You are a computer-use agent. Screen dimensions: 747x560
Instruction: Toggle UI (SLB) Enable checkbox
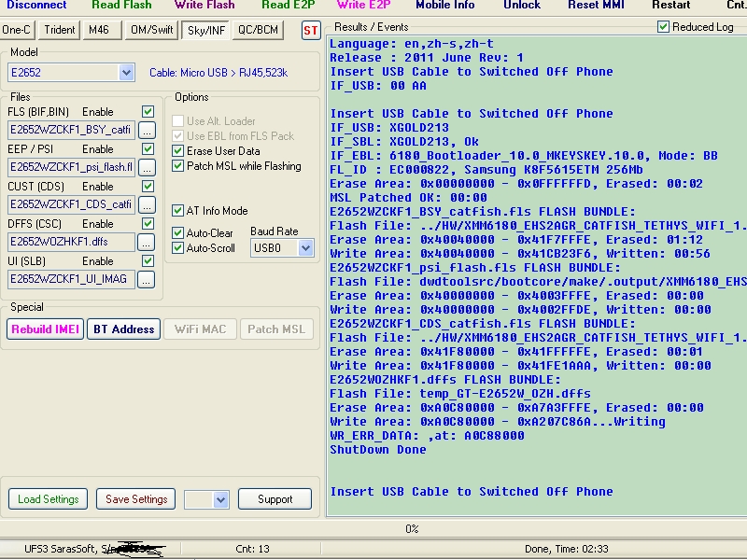(148, 261)
